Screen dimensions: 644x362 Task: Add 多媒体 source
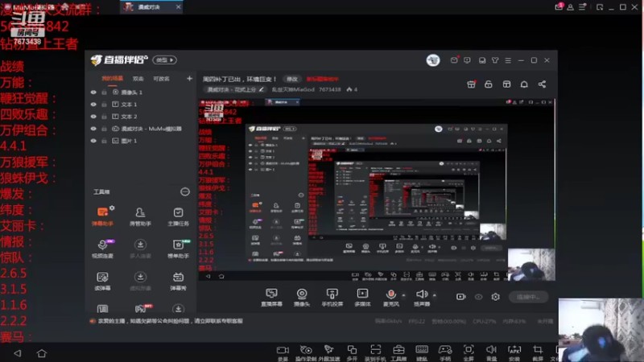[362, 297]
